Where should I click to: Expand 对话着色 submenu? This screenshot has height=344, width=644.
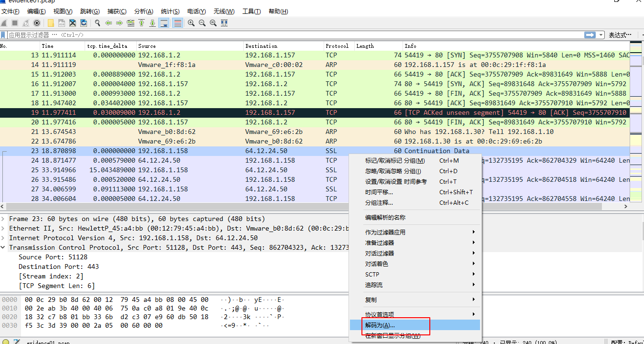(x=415, y=264)
